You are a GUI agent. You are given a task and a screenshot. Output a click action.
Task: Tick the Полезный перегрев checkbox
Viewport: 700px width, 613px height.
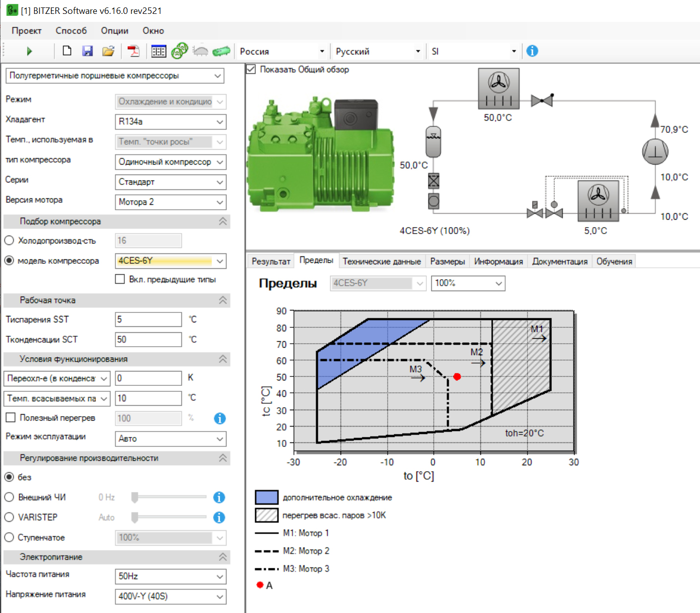click(x=10, y=418)
